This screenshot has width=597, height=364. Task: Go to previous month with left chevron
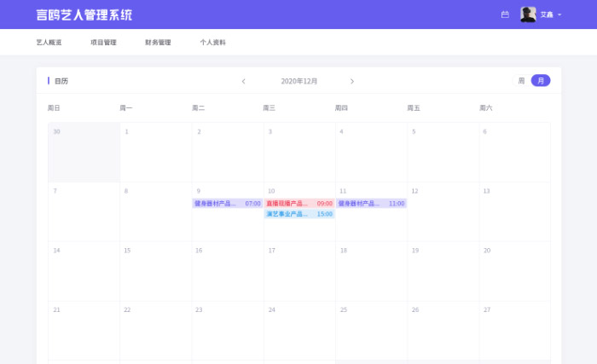[244, 81]
